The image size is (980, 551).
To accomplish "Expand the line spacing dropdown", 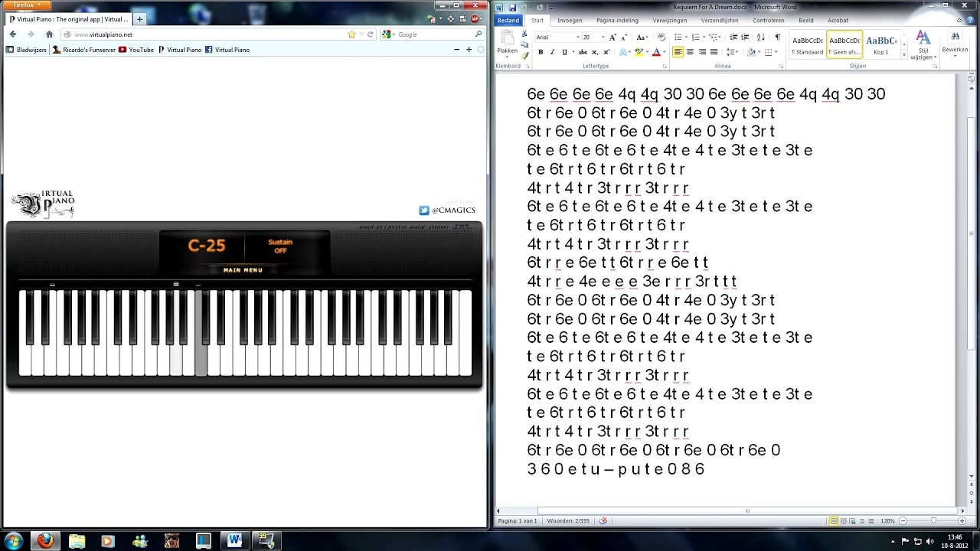I will [x=731, y=52].
